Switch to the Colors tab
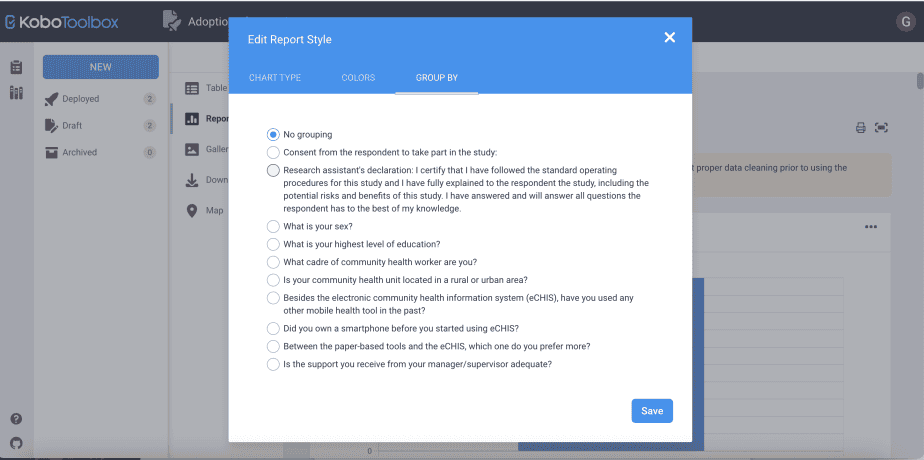The width and height of the screenshot is (924, 460). click(358, 78)
